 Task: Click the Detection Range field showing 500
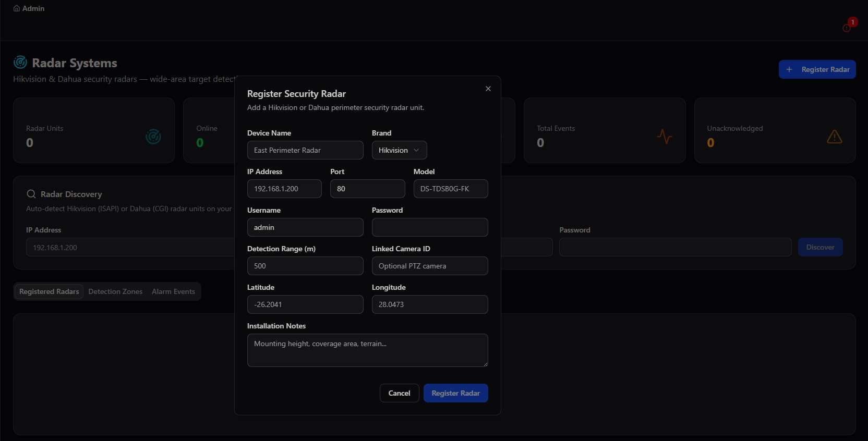pos(305,266)
